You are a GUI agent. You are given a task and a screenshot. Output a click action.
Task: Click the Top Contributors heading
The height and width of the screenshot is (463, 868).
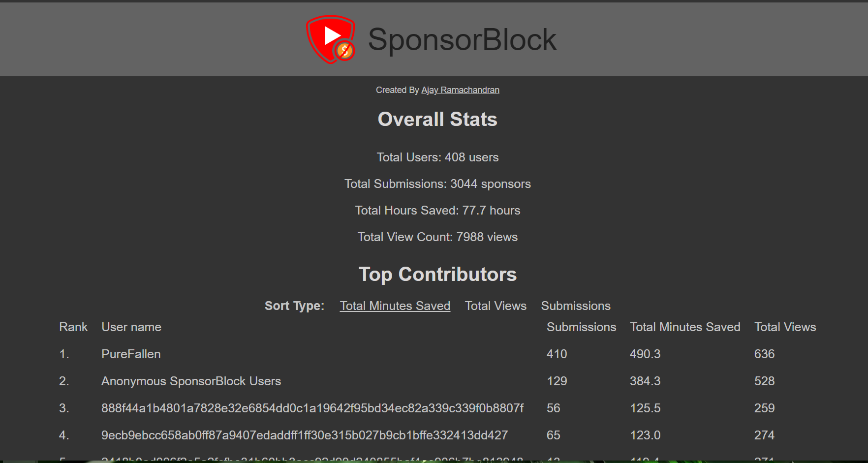[x=437, y=274]
